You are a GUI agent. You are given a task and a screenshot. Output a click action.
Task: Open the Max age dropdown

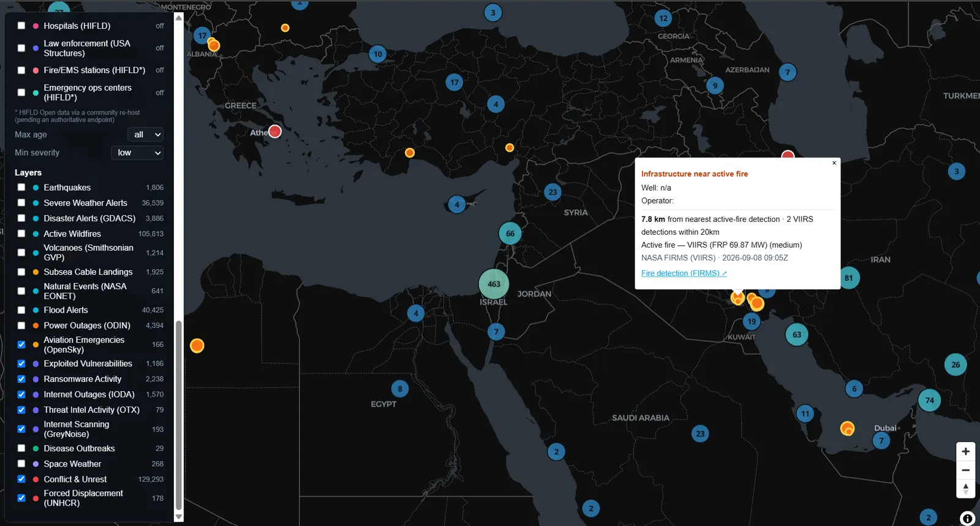click(x=146, y=134)
